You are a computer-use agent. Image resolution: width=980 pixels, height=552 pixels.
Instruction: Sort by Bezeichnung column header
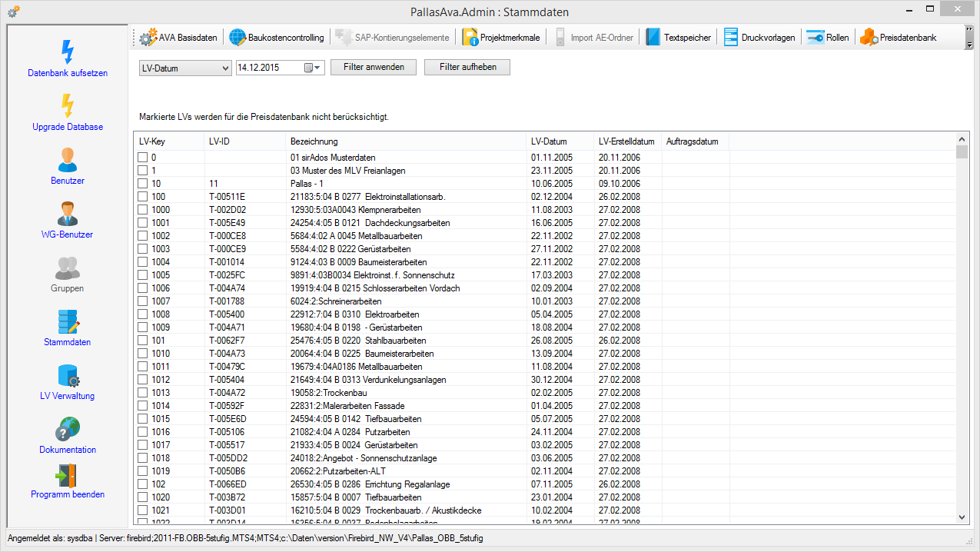click(406, 141)
